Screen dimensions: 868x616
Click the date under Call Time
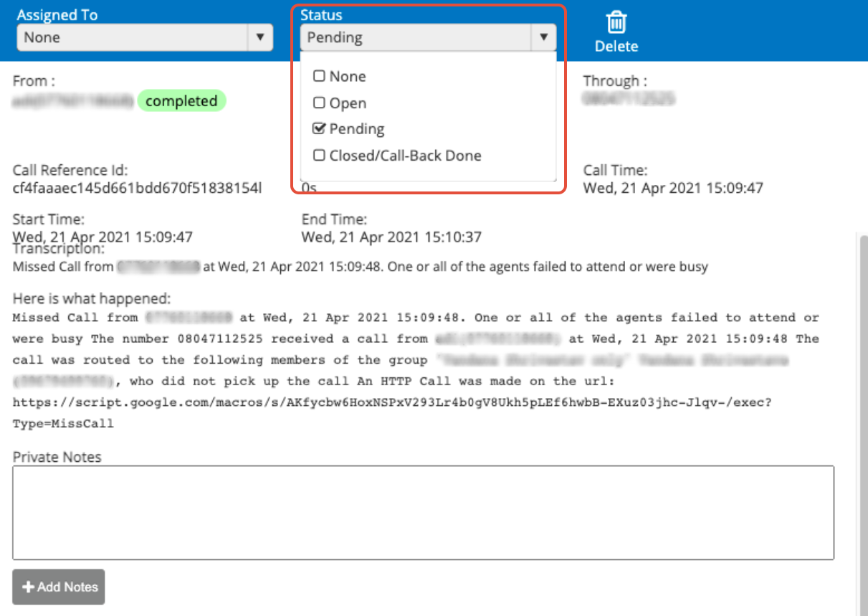[x=673, y=189]
